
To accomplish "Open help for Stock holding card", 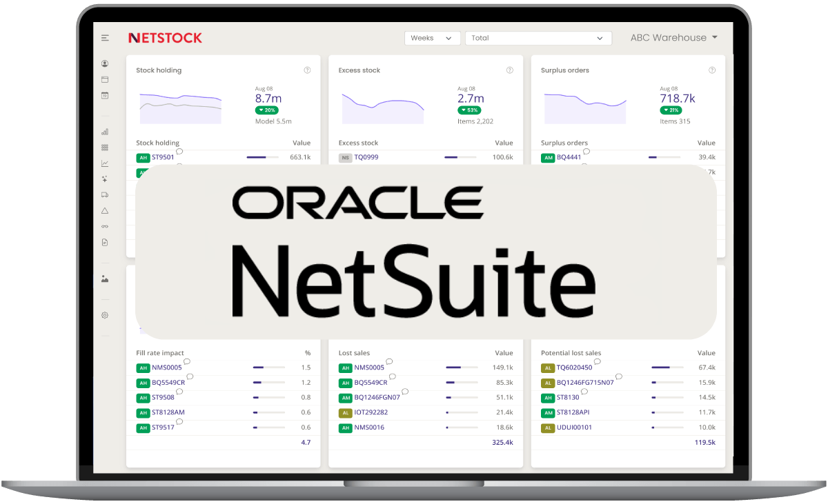I will pos(307,70).
